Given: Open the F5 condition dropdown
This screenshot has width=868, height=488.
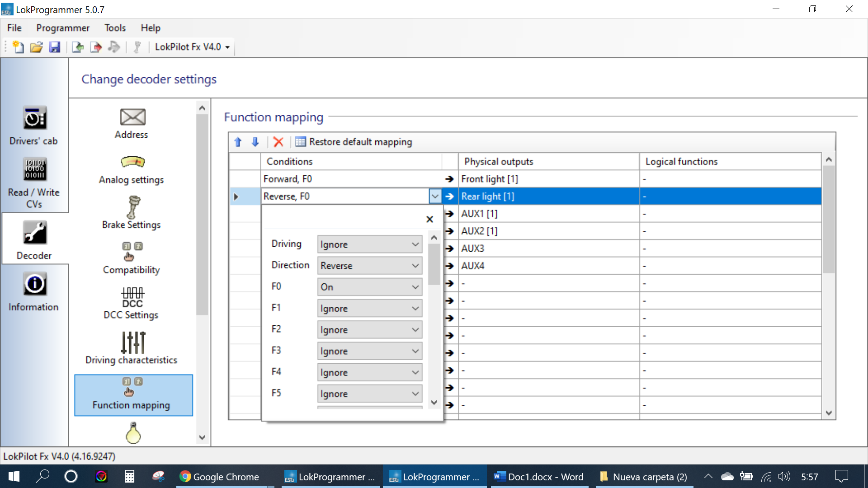Looking at the screenshot, I should point(370,394).
